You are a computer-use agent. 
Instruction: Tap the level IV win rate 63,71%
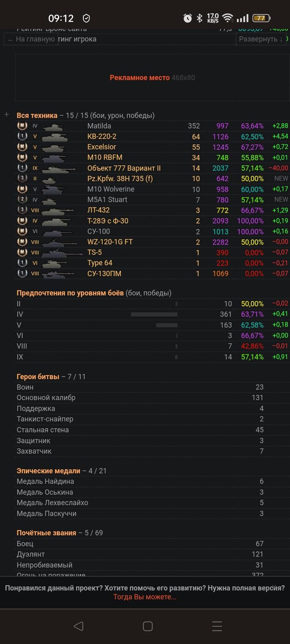[252, 314]
